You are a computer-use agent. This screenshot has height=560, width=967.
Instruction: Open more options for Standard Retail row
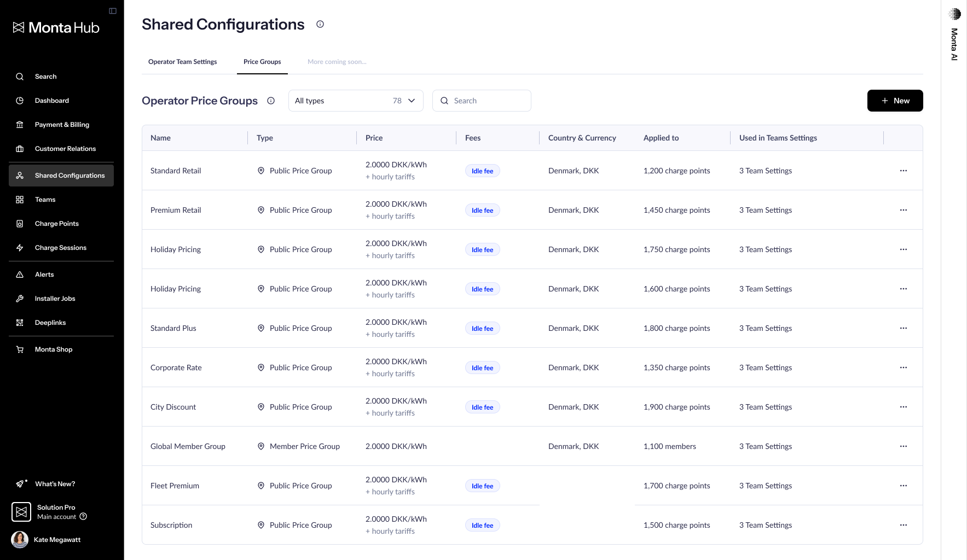click(904, 171)
